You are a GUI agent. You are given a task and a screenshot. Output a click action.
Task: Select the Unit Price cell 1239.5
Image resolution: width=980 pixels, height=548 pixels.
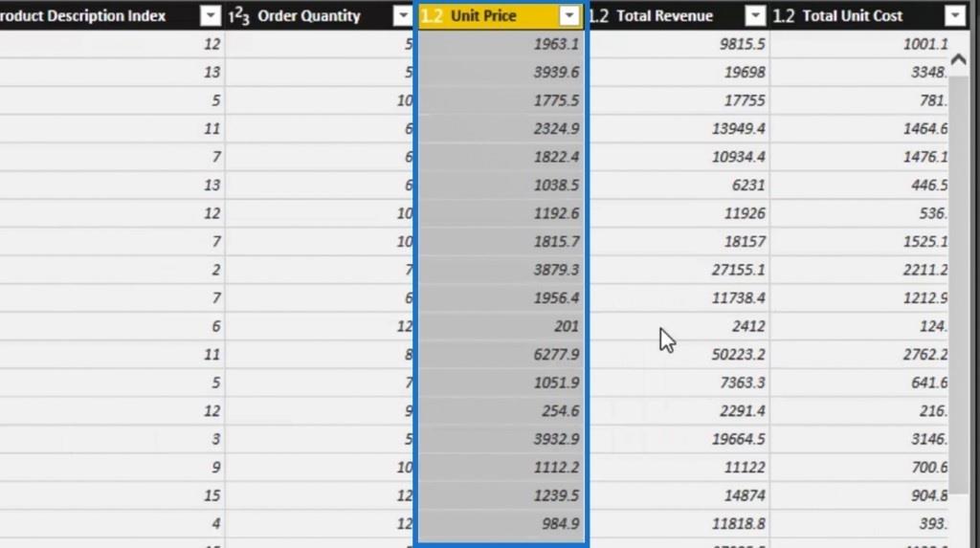click(x=501, y=495)
